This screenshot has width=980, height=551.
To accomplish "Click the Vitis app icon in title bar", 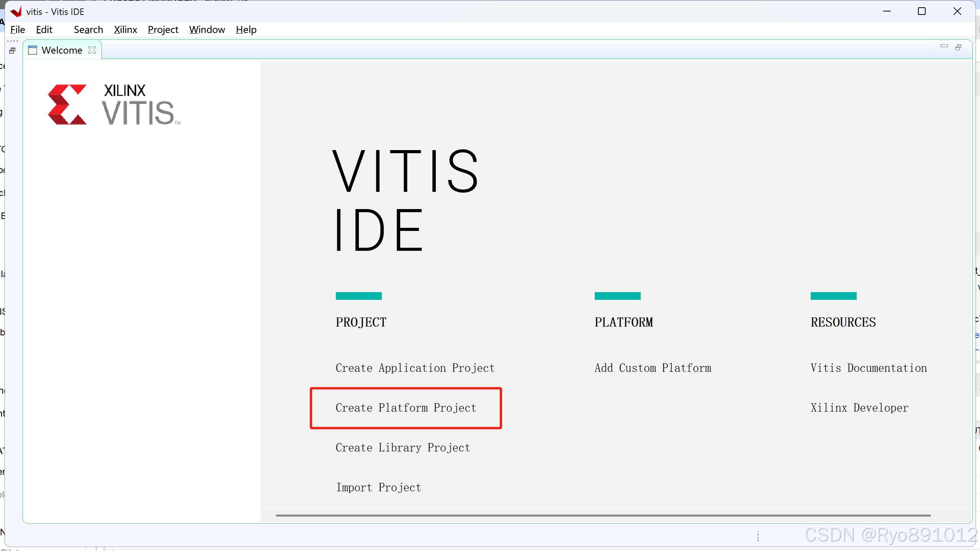I will pos(16,11).
